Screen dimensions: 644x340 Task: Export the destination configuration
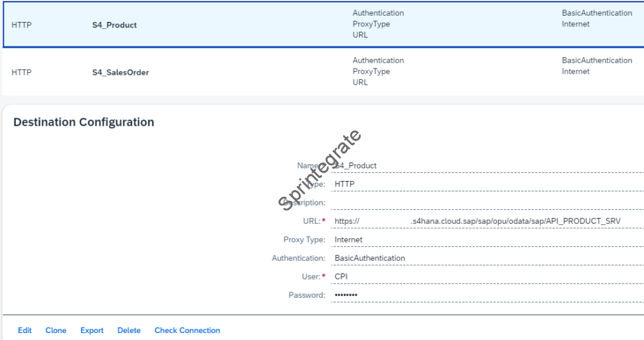click(x=92, y=331)
